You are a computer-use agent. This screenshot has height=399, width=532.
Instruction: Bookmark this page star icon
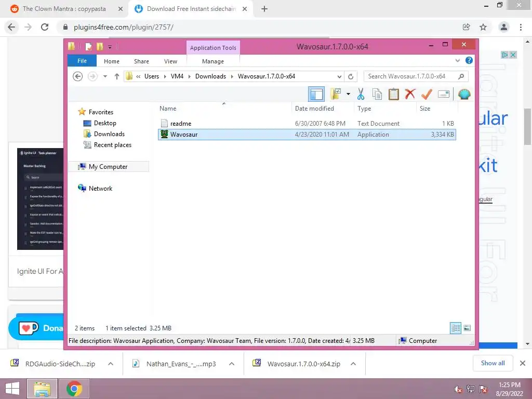tap(483, 27)
